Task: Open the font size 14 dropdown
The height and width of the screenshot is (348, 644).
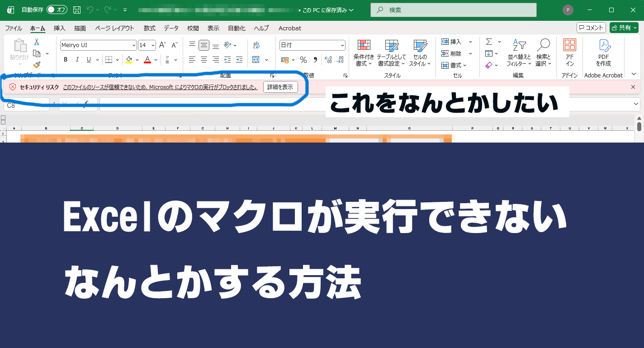Action: point(153,45)
